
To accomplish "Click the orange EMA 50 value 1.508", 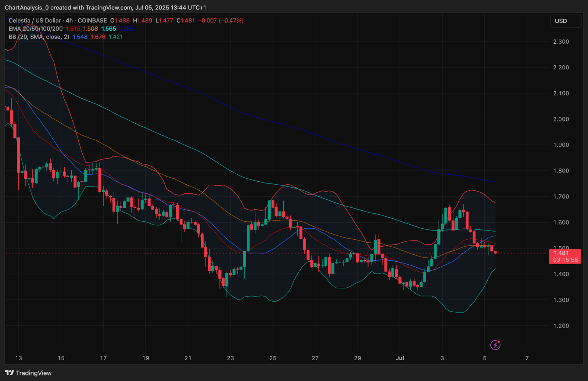I will [x=90, y=29].
